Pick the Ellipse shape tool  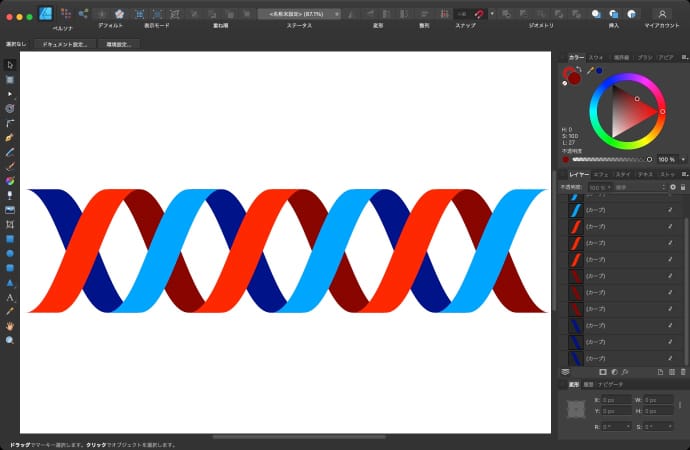tap(10, 254)
